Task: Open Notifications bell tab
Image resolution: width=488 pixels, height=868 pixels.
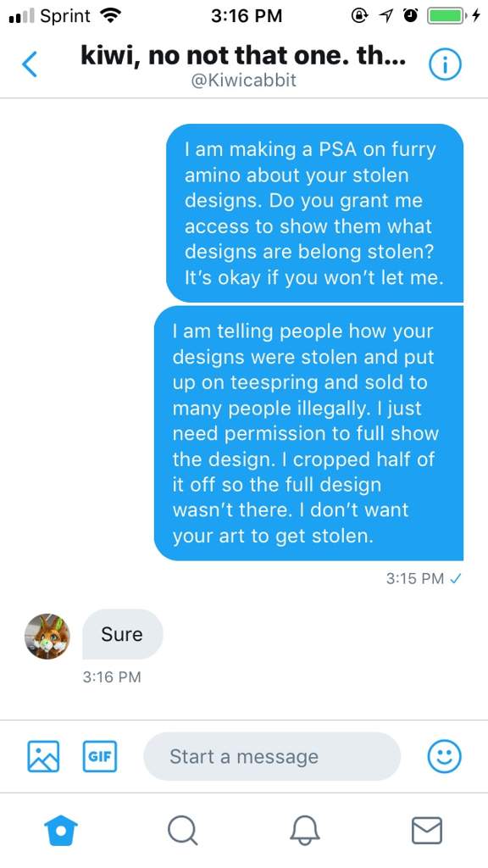Action: 305,831
